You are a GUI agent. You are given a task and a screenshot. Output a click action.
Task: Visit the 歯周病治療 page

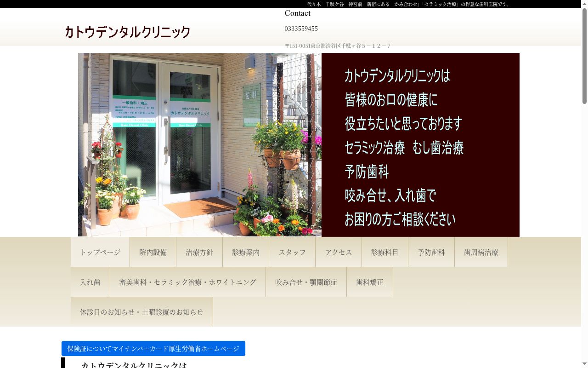481,252
